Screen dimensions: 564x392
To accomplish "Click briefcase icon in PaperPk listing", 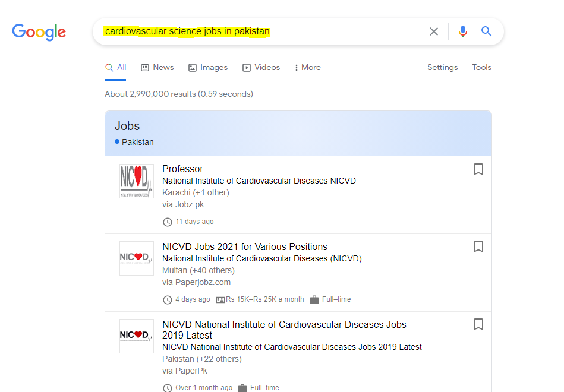I will 242,388.
